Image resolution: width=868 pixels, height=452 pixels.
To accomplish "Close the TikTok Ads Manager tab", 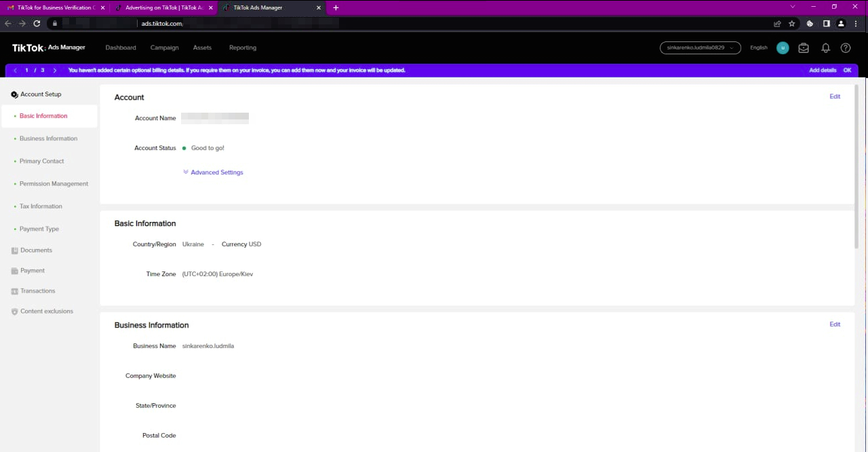I will coord(319,7).
